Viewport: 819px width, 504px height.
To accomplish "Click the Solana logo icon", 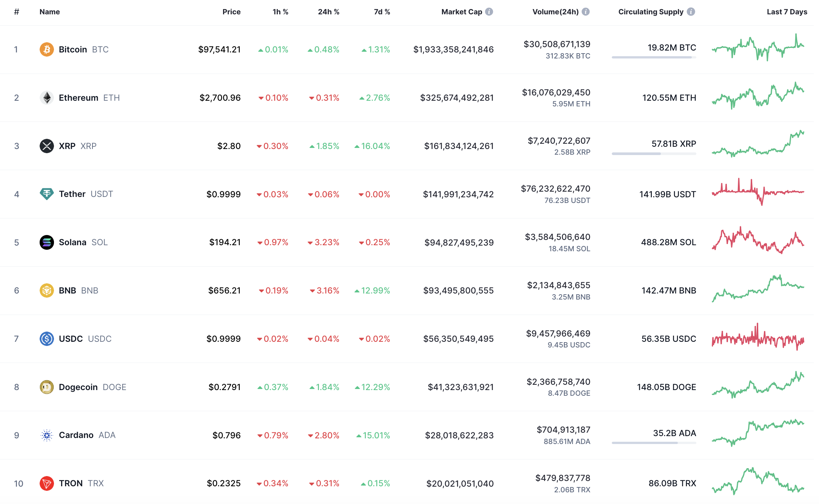I will (46, 242).
